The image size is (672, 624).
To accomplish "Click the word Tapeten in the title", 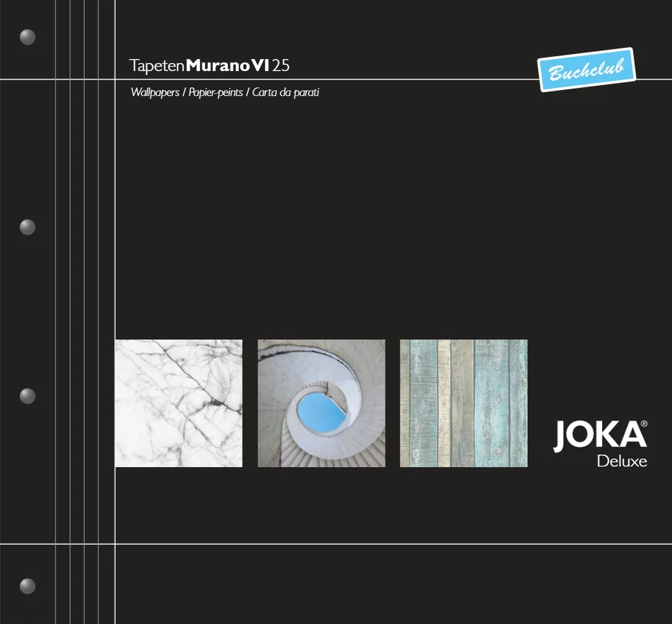I will pos(157,66).
